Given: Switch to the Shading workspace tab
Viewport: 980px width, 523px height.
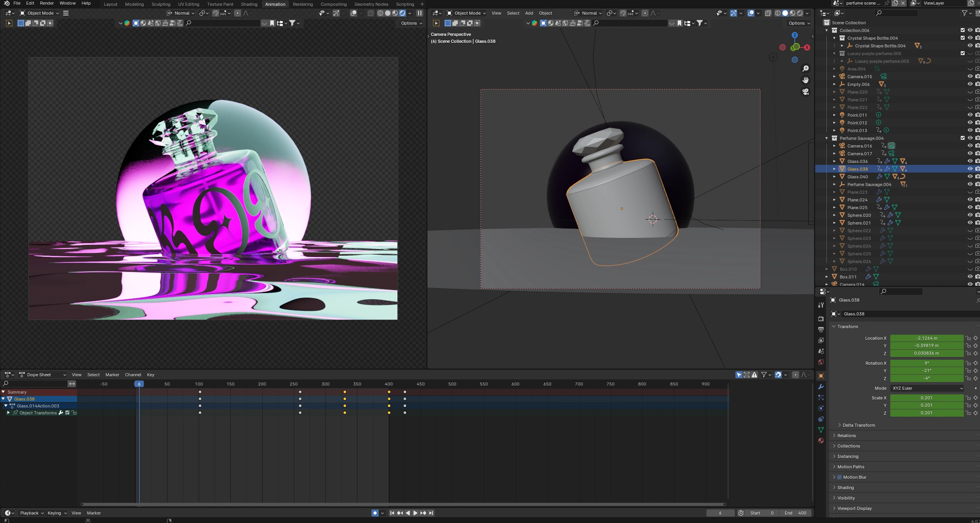Looking at the screenshot, I should 249,4.
